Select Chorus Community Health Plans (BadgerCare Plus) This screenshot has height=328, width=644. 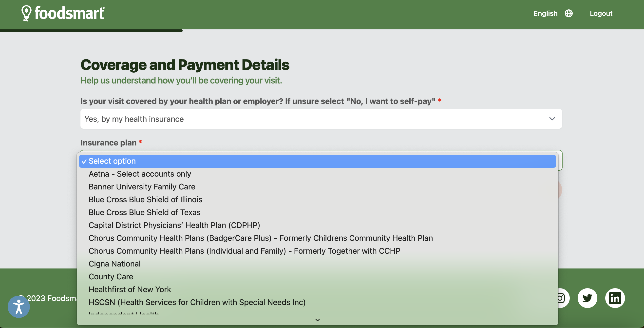(x=317, y=238)
